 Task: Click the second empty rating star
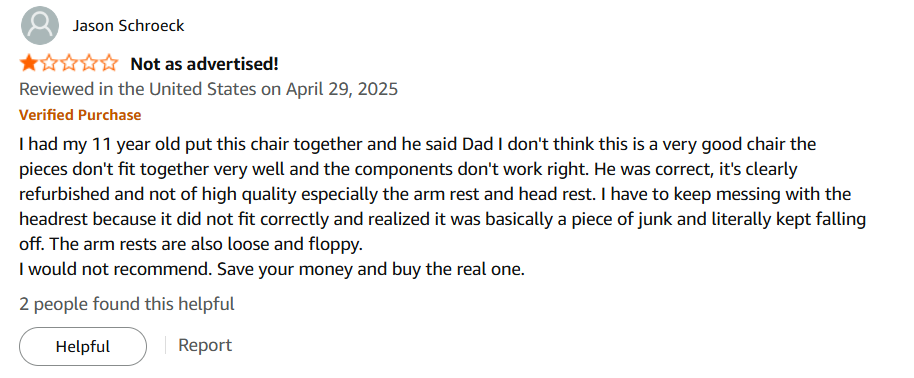(49, 62)
